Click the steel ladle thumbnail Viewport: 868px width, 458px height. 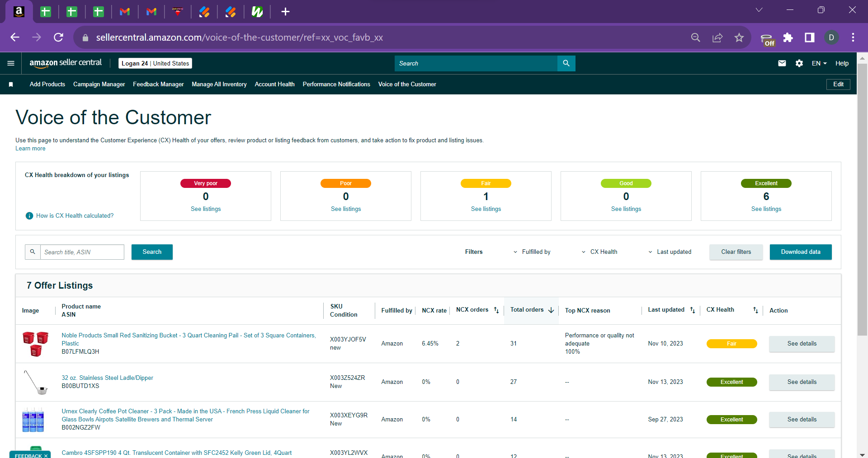[36, 382]
